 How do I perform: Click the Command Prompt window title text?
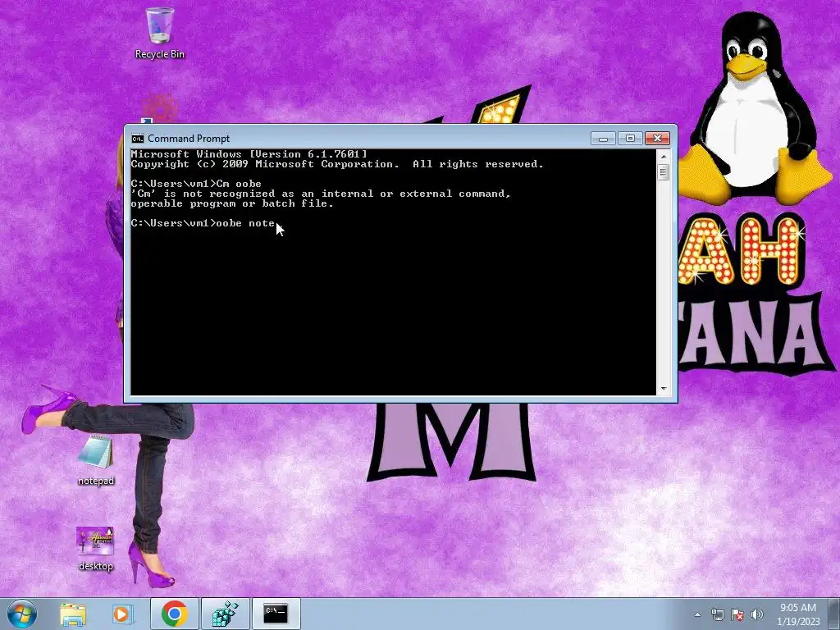(189, 139)
